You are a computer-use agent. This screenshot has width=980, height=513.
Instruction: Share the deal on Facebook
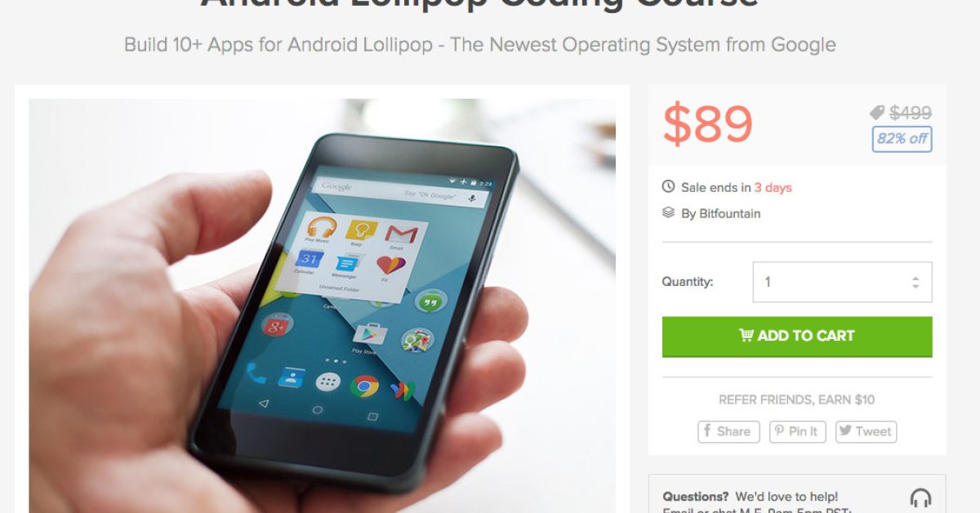pyautogui.click(x=728, y=431)
